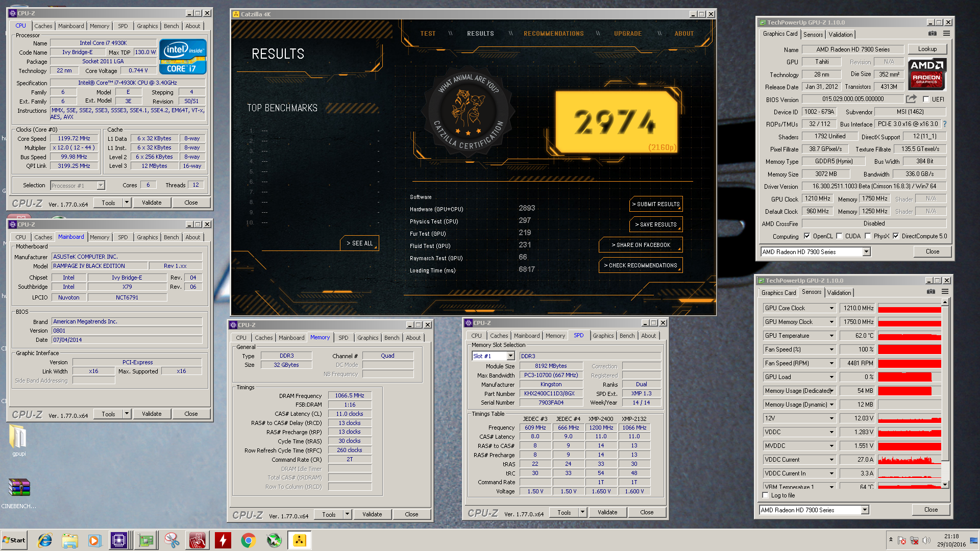The image size is (980, 551).
Task: Open Snipping Tool from taskbar
Action: [x=172, y=540]
